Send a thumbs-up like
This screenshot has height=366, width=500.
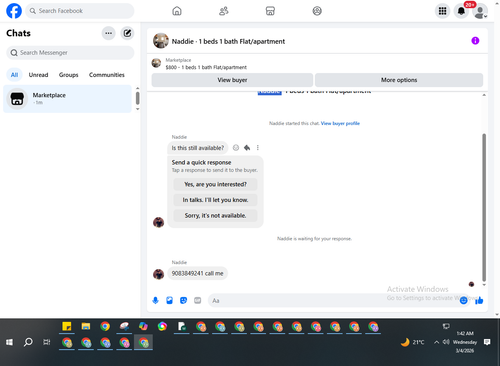click(479, 301)
